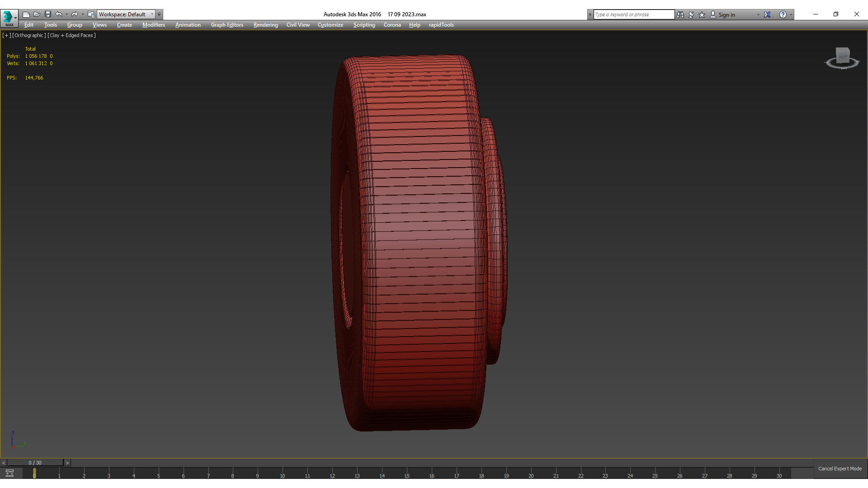Open the Scripting menu
Viewport: 868px width, 488px height.
[x=364, y=25]
